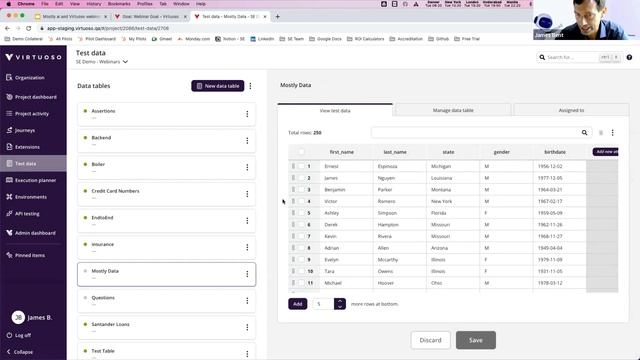Click the Virtuoso logo

coord(33,57)
